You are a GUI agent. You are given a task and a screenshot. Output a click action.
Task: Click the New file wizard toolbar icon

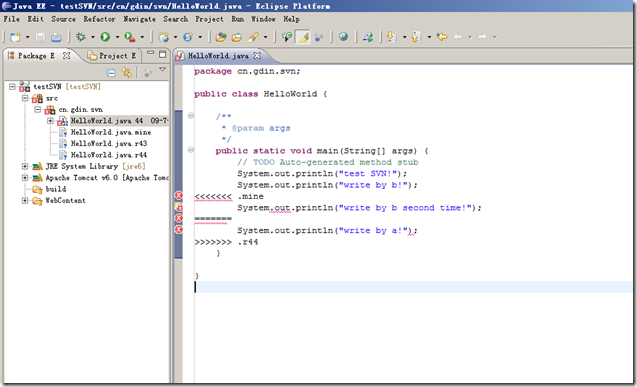coord(15,37)
